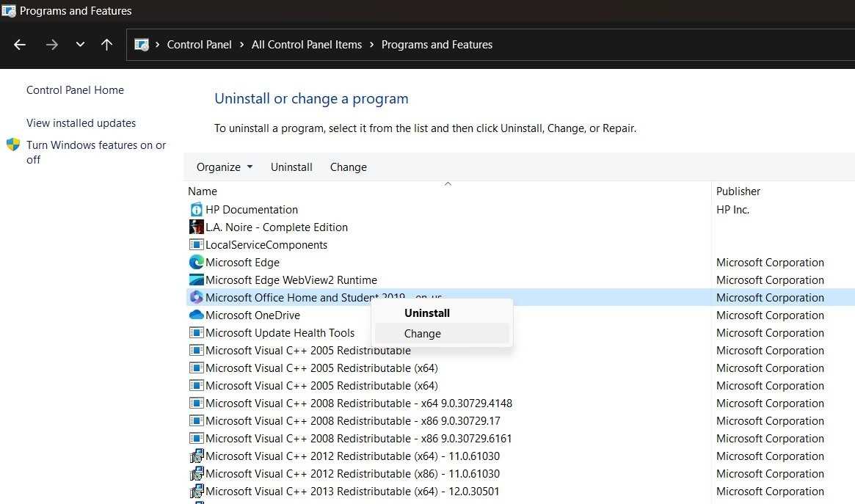
Task: Click the Change toolbar button
Action: [x=349, y=167]
